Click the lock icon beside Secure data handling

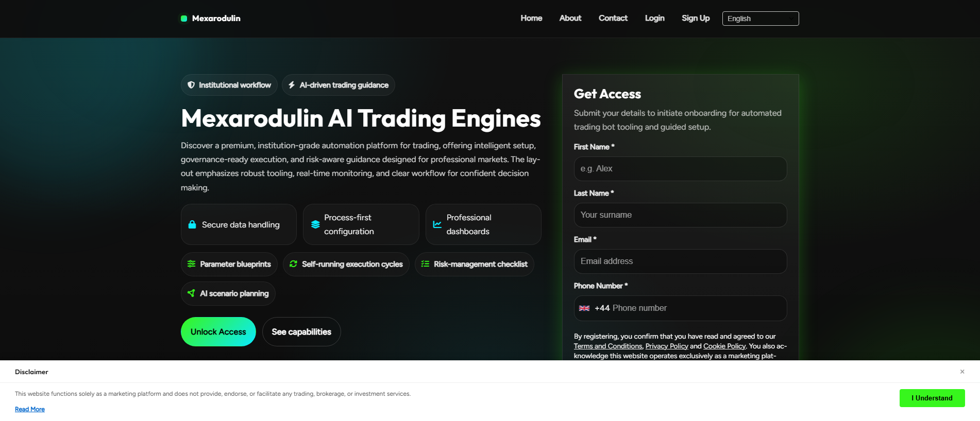click(192, 224)
